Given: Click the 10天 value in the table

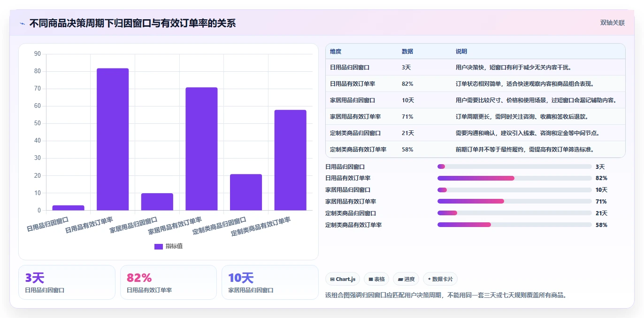Looking at the screenshot, I should coord(408,100).
